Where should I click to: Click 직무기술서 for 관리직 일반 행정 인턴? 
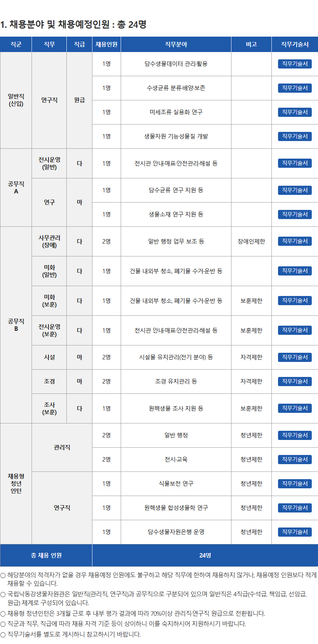295,435
